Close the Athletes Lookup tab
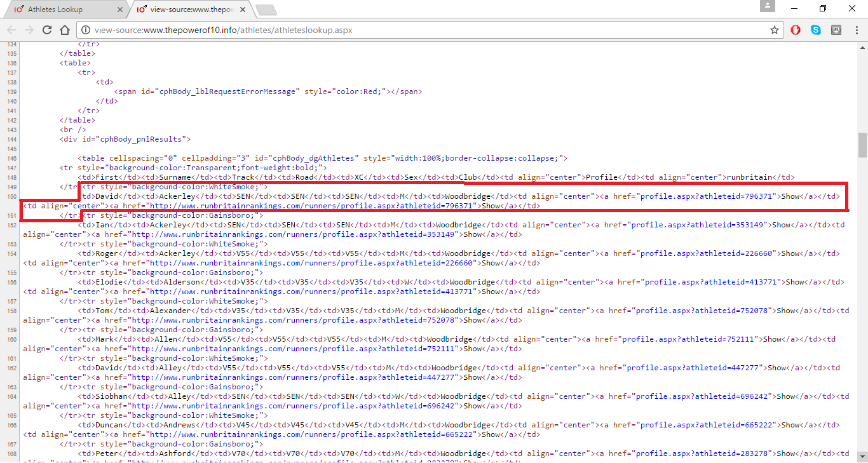Image resolution: width=868 pixels, height=463 pixels. coord(121,10)
